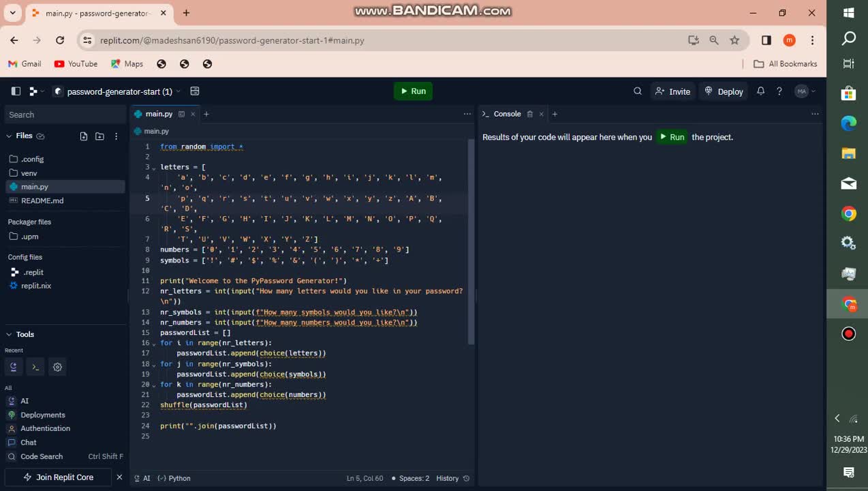
Task: Select the main.py editor tab
Action: [158, 114]
